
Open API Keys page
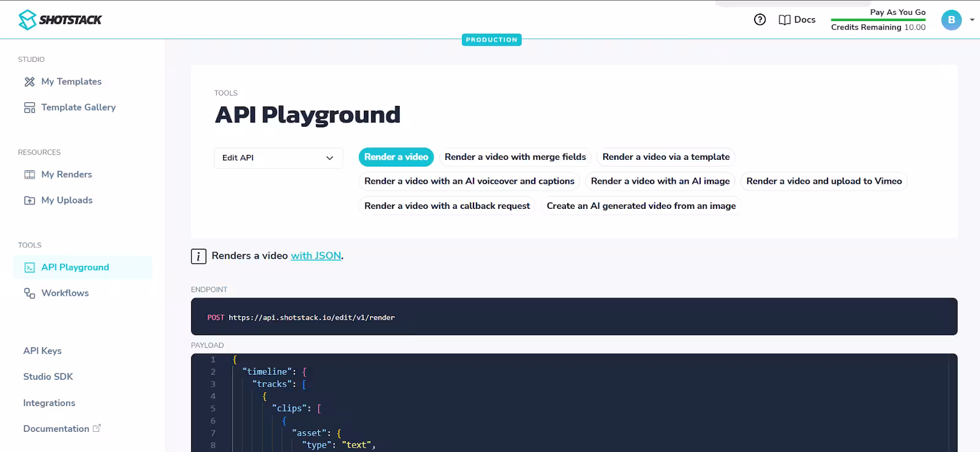pos(42,351)
